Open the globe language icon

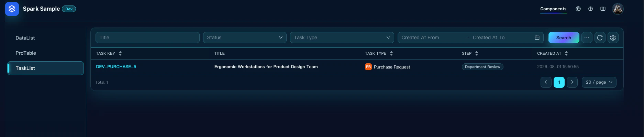(x=578, y=9)
